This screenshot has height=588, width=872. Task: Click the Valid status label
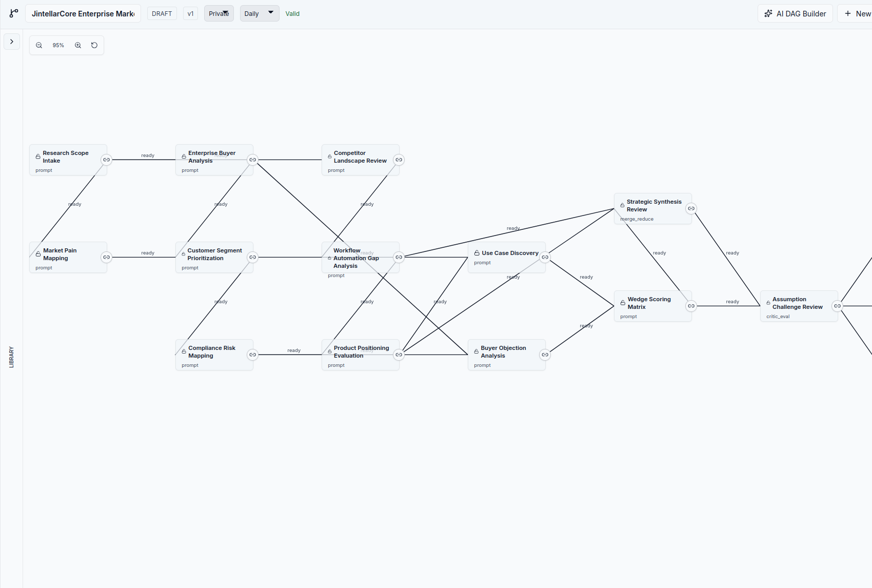(292, 14)
